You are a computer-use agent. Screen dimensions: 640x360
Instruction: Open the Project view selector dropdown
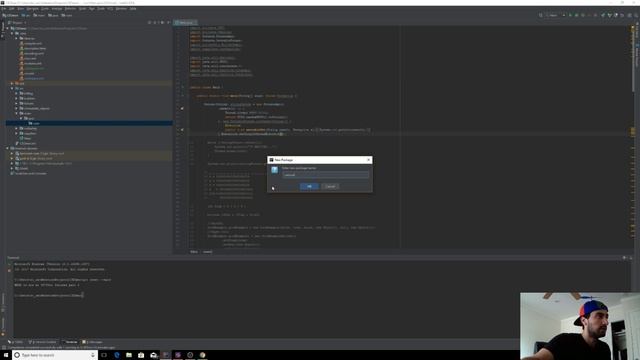pos(18,22)
